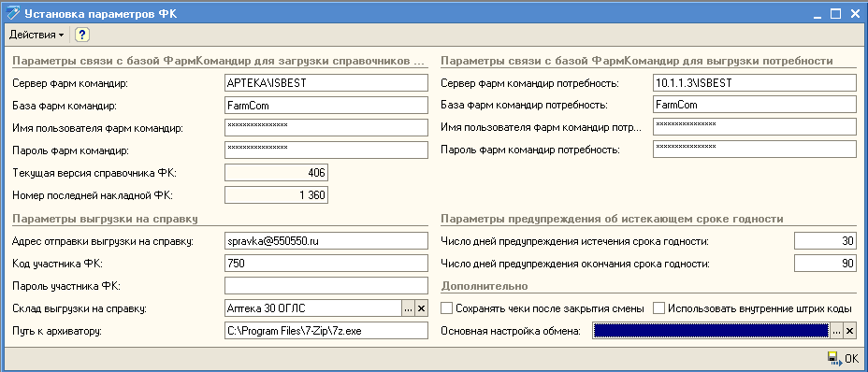This screenshot has height=372, width=868.
Task: Click the OK save button
Action: coord(843,358)
